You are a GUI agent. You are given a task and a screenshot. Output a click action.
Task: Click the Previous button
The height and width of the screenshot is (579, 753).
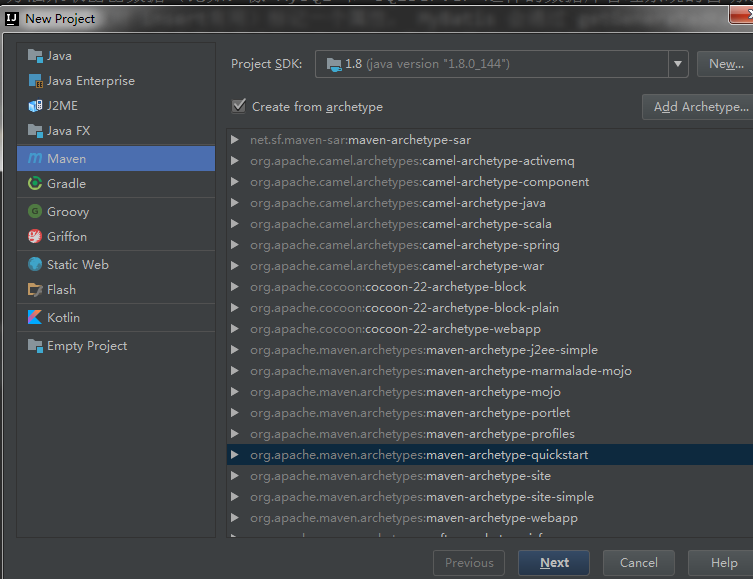click(x=469, y=563)
